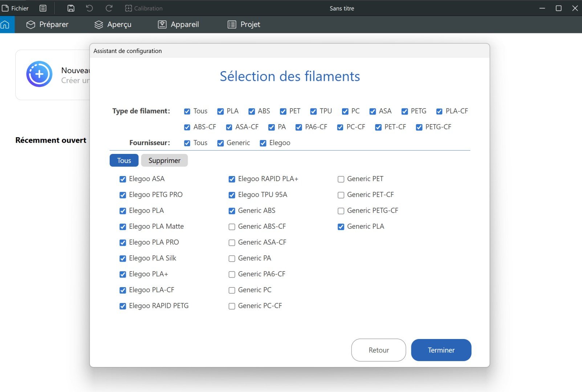The height and width of the screenshot is (392, 582).
Task: Click the home icon tab
Action: (x=5, y=24)
